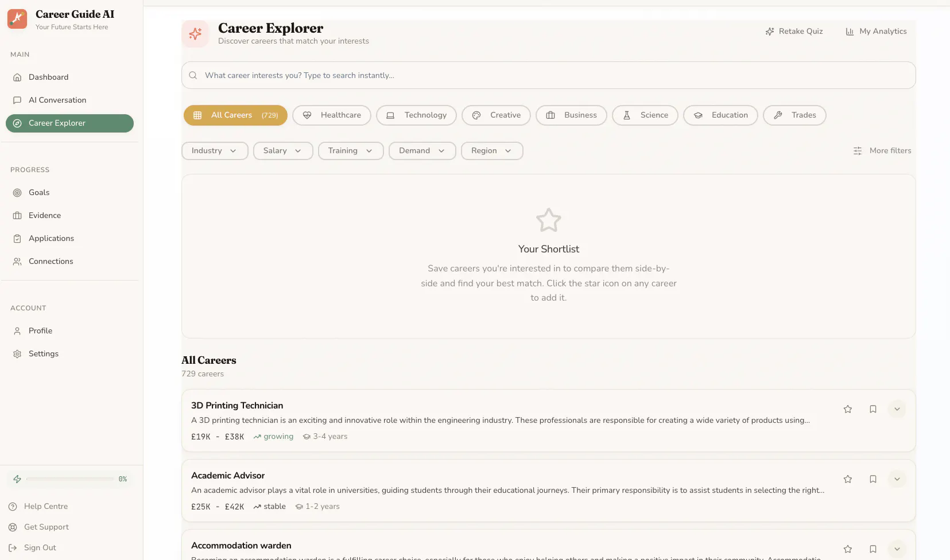
Task: Open the Industry filter dropdown
Action: point(215,151)
